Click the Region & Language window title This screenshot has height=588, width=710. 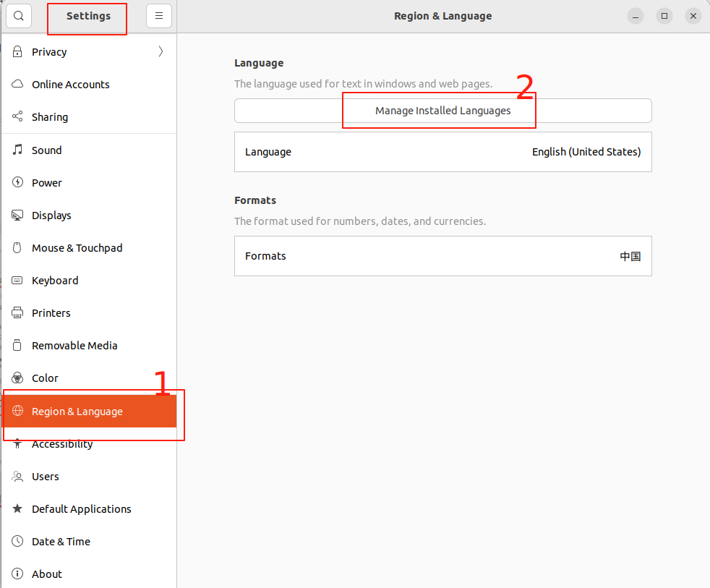[442, 16]
